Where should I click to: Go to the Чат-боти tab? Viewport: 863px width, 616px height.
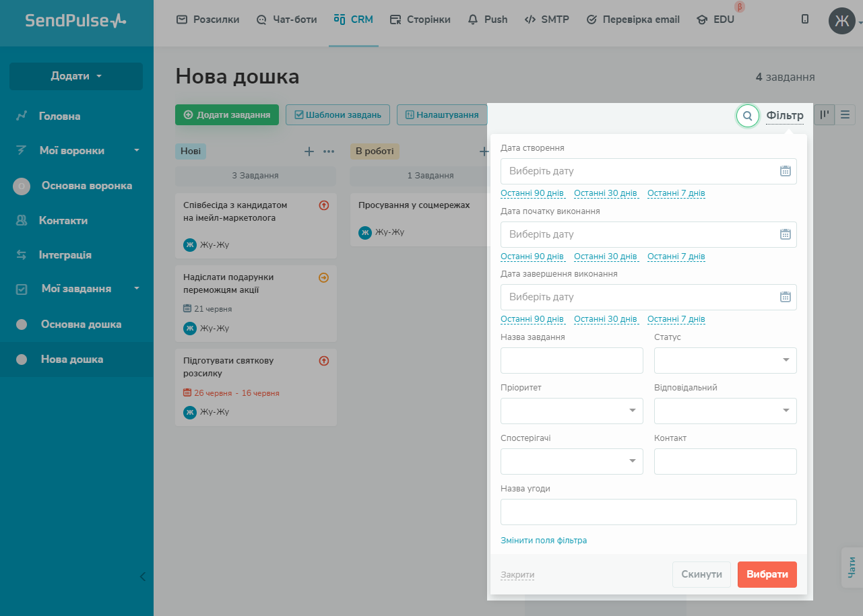tap(286, 20)
